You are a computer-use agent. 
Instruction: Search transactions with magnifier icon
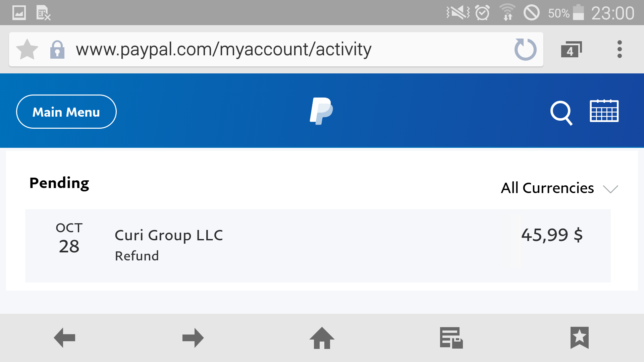pos(561,113)
